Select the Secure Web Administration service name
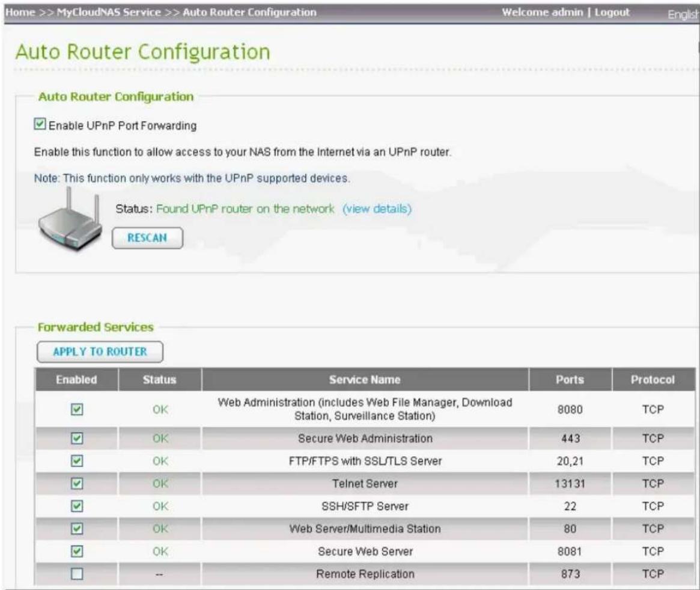700x590 pixels. (365, 439)
